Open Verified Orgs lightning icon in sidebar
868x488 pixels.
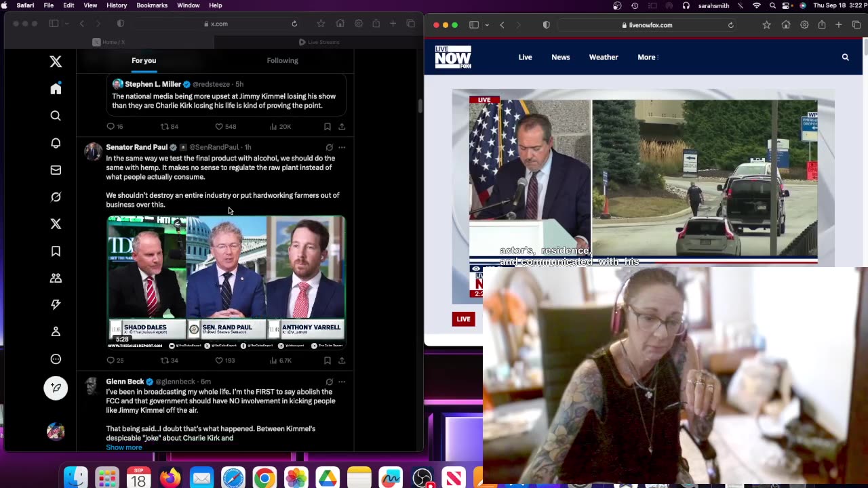(x=56, y=305)
